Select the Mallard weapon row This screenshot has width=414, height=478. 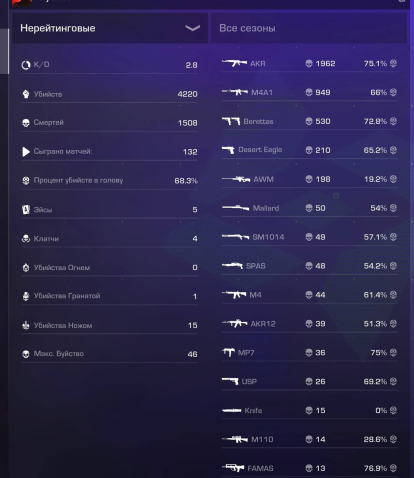click(310, 208)
